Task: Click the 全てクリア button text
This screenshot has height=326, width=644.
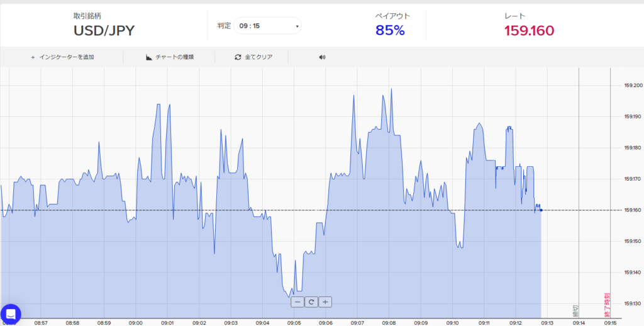Action: pyautogui.click(x=258, y=57)
